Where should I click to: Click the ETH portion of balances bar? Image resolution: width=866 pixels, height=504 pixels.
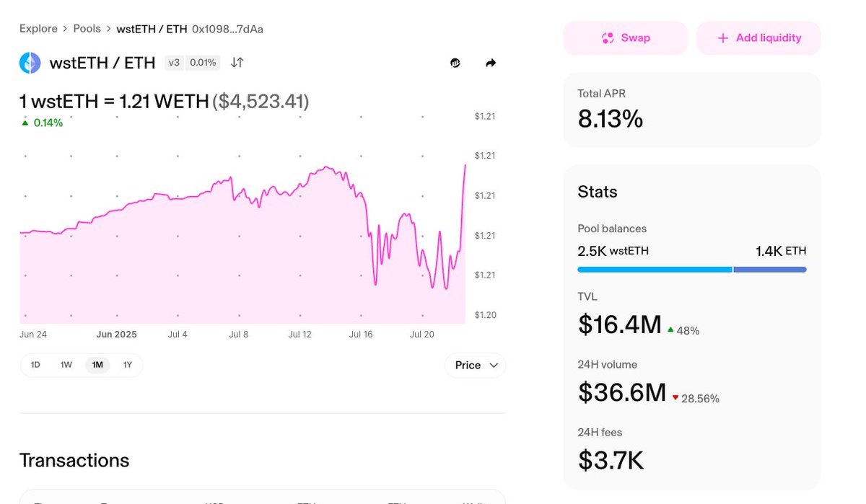point(770,270)
